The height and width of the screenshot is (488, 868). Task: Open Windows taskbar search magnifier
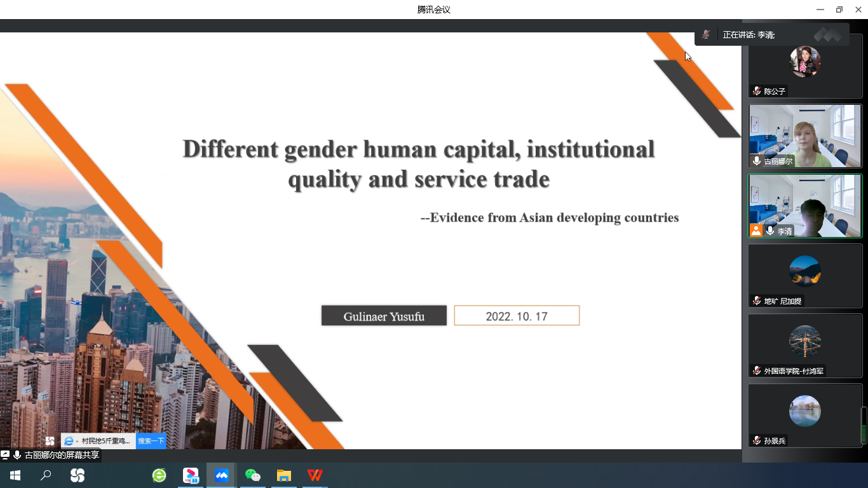pyautogui.click(x=46, y=475)
